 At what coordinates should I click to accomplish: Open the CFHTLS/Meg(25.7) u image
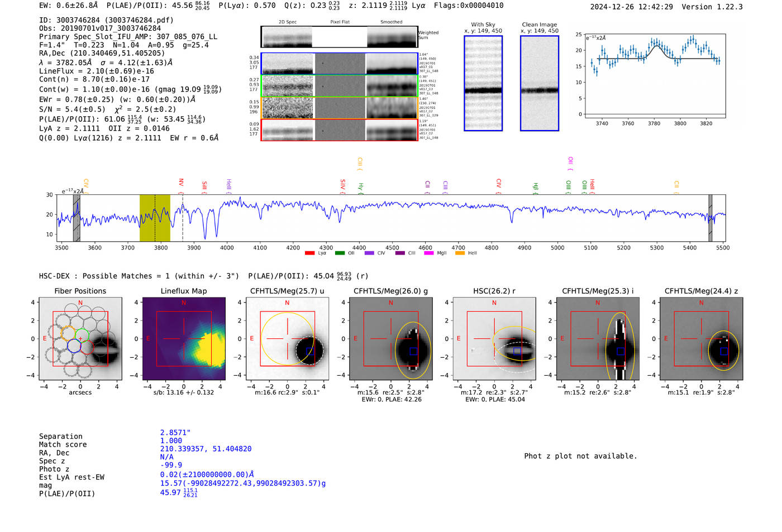pos(287,338)
